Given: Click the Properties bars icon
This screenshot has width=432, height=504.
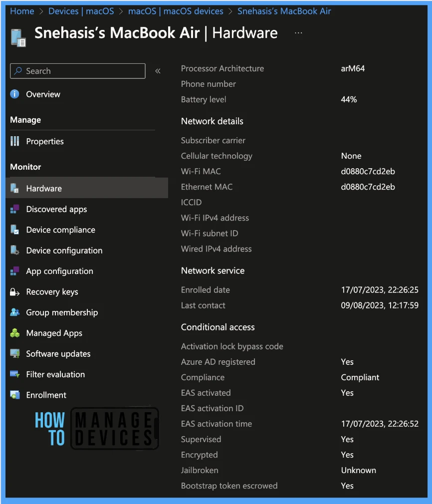Looking at the screenshot, I should point(15,141).
